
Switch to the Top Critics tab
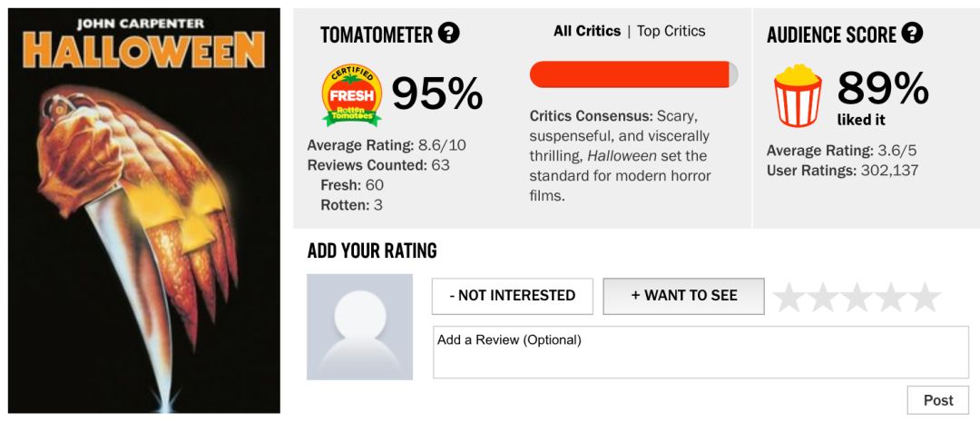(671, 31)
